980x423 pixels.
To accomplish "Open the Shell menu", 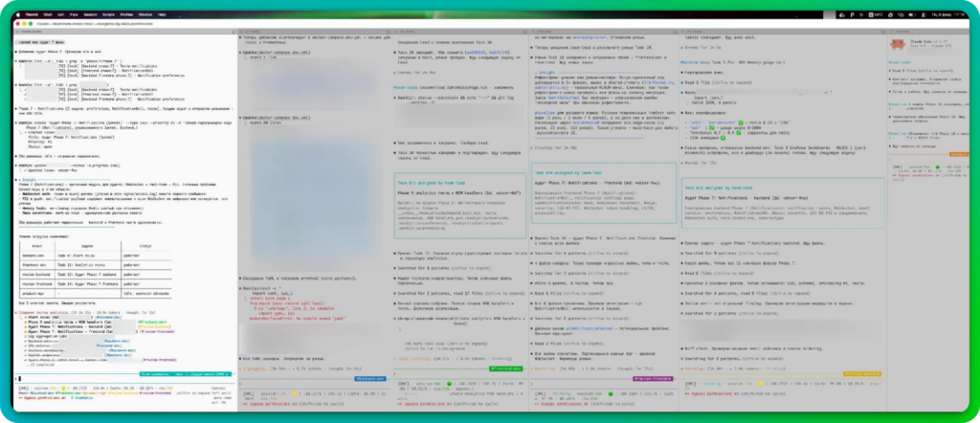I will (48, 14).
